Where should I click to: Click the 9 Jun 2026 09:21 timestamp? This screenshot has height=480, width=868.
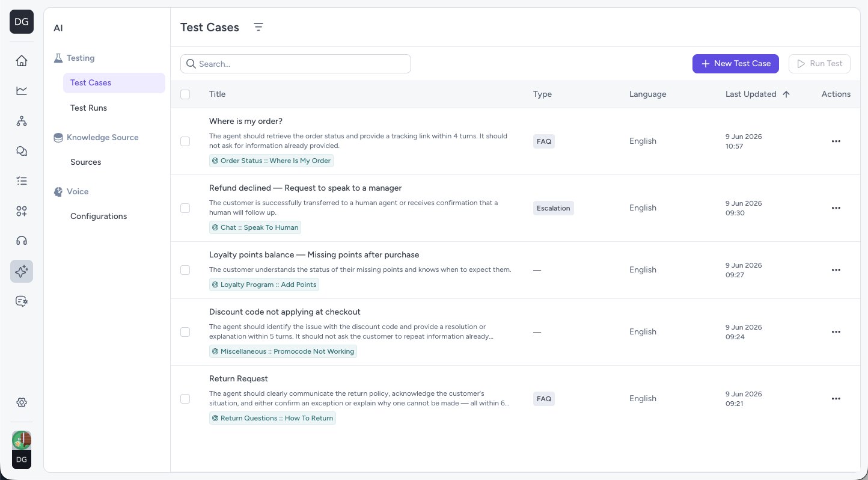click(x=744, y=399)
